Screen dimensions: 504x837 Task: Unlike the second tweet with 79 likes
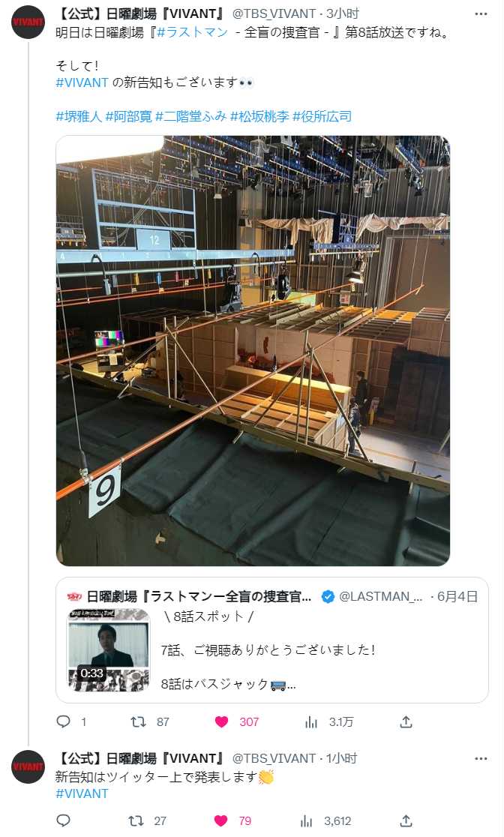coord(221,820)
